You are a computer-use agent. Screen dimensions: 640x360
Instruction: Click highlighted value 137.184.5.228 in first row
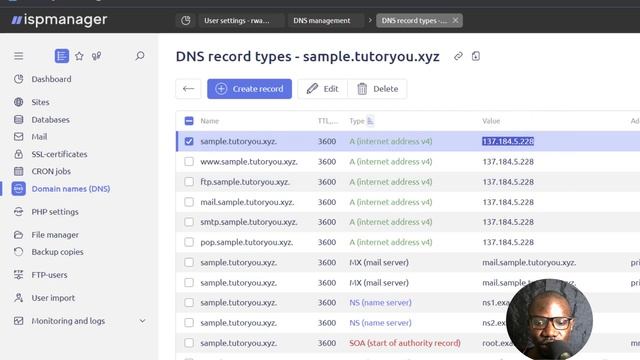click(508, 141)
